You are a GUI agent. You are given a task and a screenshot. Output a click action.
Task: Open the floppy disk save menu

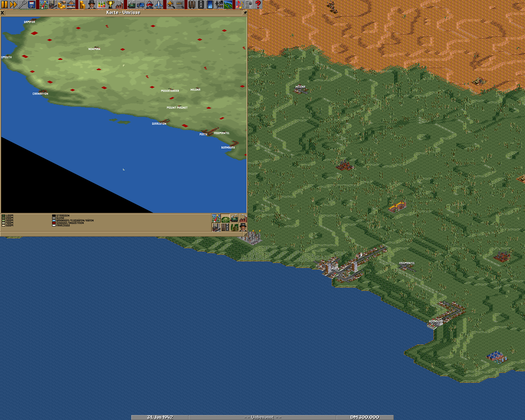coord(32,5)
